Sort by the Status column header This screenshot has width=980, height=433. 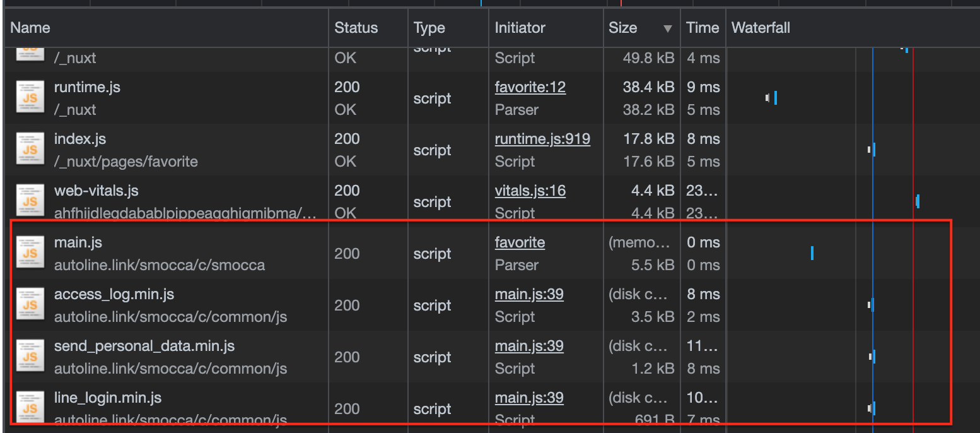click(x=356, y=27)
